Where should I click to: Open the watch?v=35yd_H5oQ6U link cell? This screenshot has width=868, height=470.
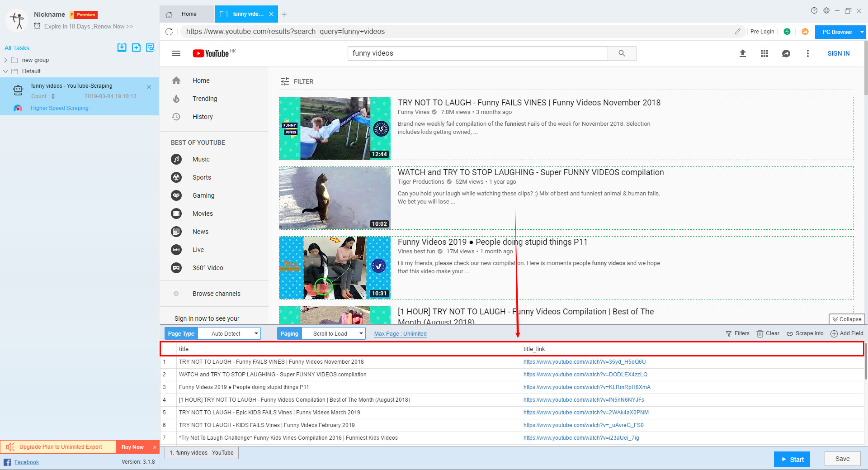[585, 362]
